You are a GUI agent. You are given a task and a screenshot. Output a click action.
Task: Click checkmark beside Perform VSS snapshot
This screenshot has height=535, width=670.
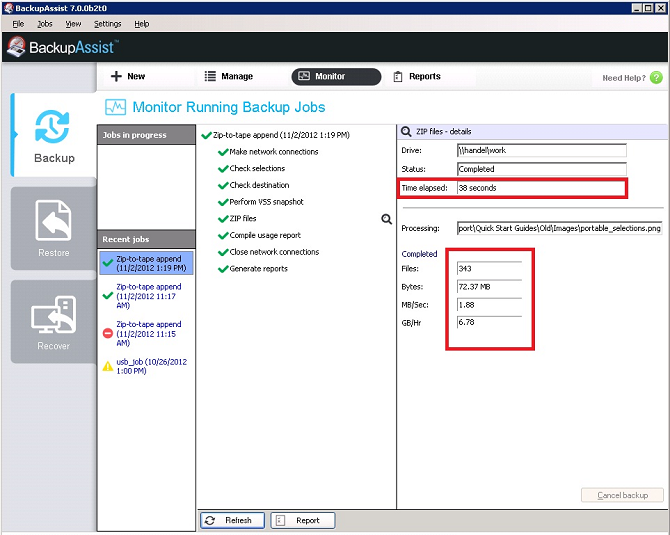click(223, 202)
